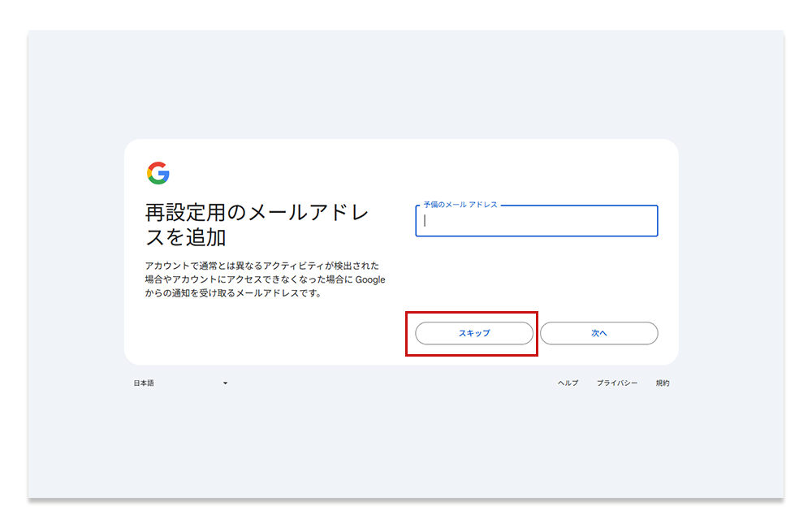Click the スキップ (Skip) button
Image resolution: width=812 pixels, height=528 pixels.
click(x=474, y=333)
